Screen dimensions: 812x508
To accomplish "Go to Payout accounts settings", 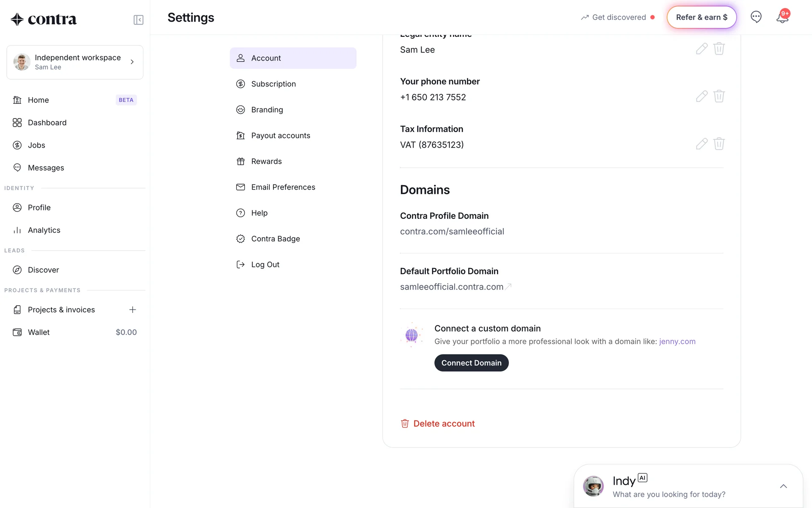I will point(280,135).
